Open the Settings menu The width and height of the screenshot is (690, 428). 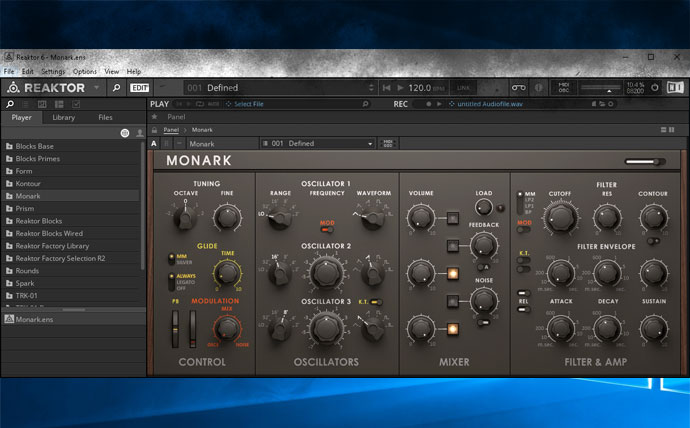click(x=53, y=71)
